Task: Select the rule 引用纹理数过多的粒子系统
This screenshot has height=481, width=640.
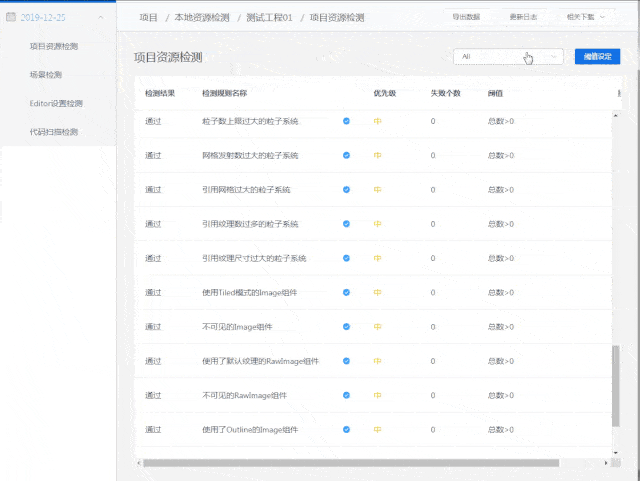Action: tap(250, 224)
